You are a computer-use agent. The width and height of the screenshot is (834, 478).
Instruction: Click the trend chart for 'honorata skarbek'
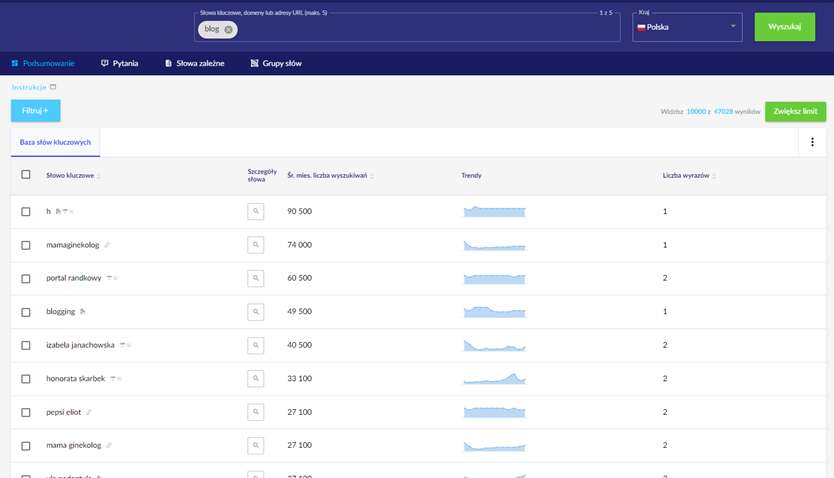(x=494, y=379)
